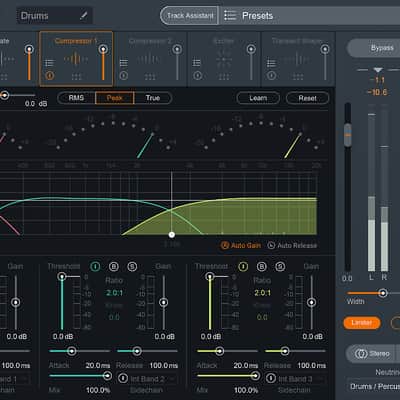Click band 3 bypass B icon

tap(262, 266)
